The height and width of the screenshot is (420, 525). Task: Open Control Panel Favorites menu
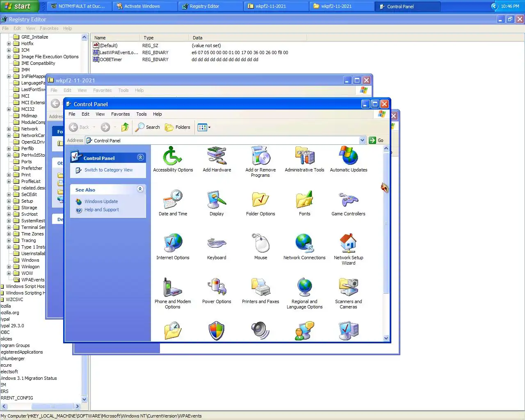[120, 114]
